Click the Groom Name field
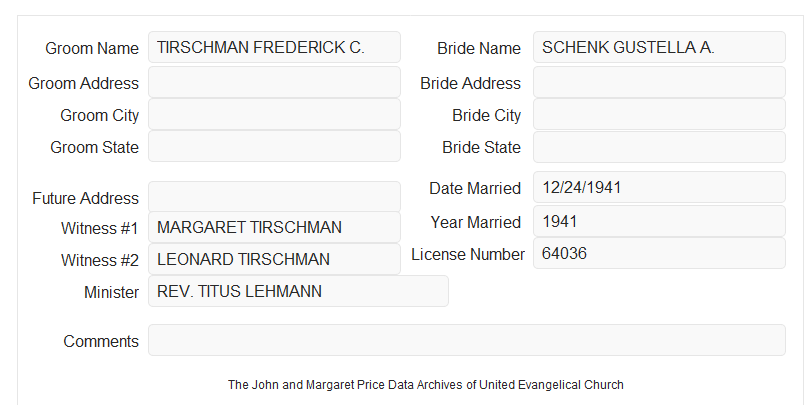This screenshot has width=805, height=405. (274, 47)
